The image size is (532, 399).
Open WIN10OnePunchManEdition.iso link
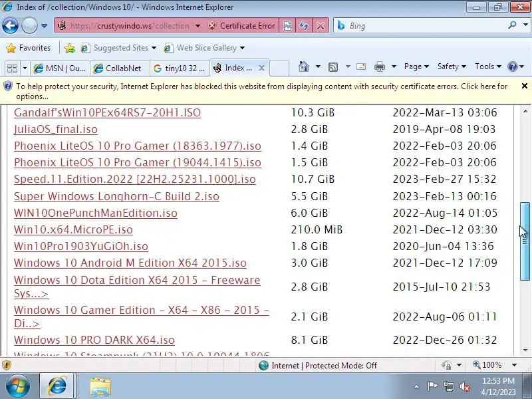(96, 213)
